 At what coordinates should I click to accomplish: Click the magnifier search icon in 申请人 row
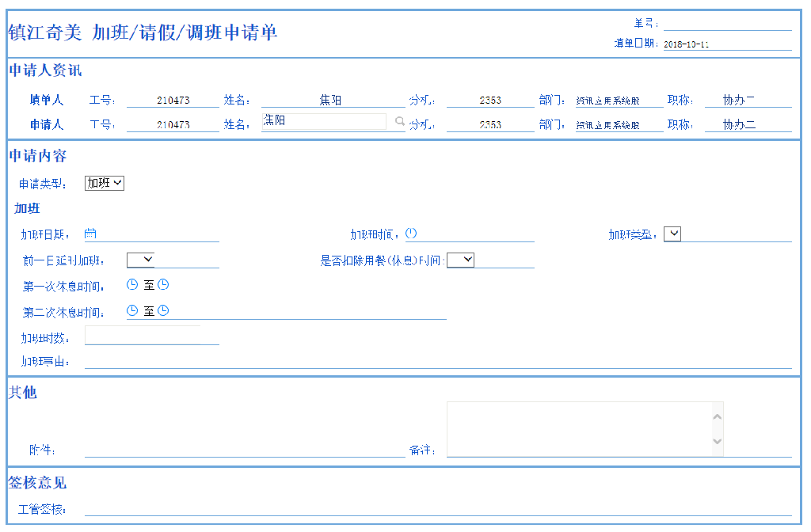[400, 121]
